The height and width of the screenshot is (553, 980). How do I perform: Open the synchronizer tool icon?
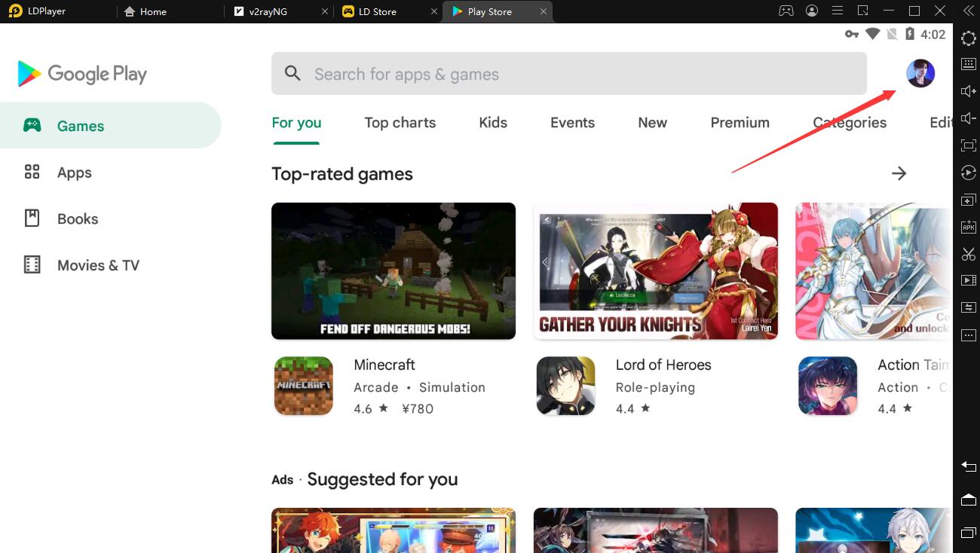tap(969, 307)
